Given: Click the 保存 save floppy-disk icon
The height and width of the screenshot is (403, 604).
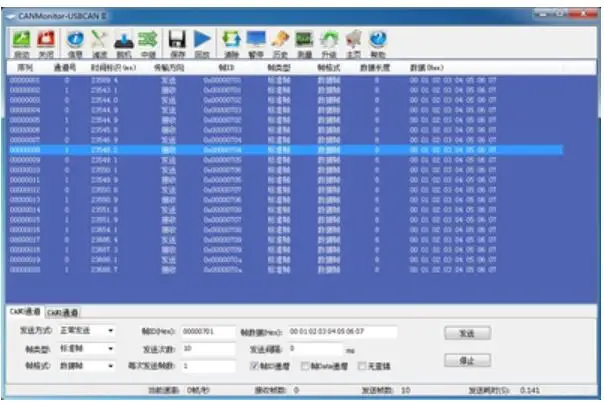Looking at the screenshot, I should (177, 44).
